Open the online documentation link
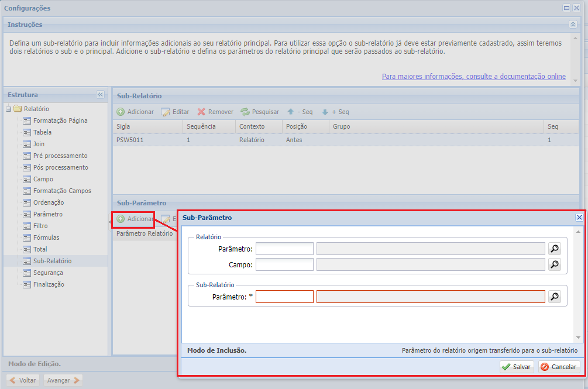The image size is (588, 389). (473, 77)
